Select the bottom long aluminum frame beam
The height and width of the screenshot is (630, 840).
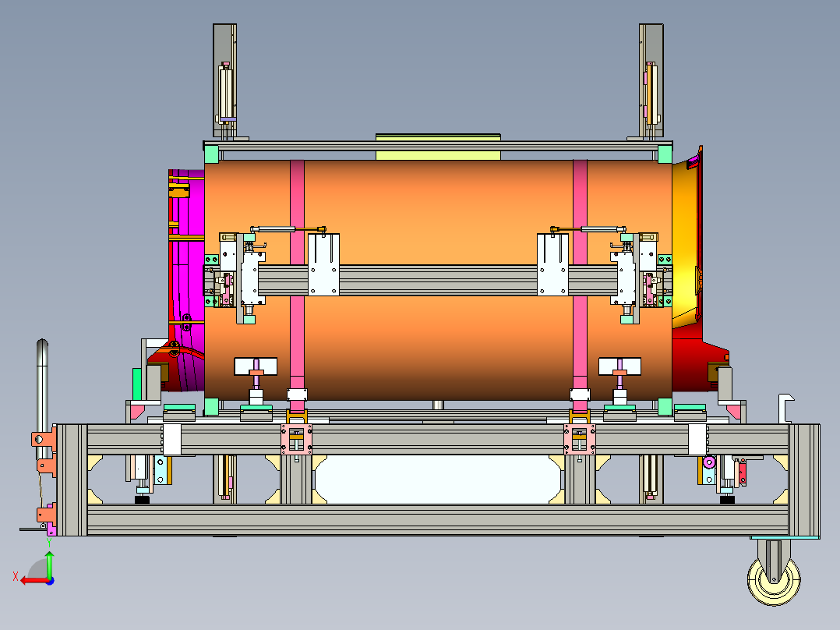point(438,519)
